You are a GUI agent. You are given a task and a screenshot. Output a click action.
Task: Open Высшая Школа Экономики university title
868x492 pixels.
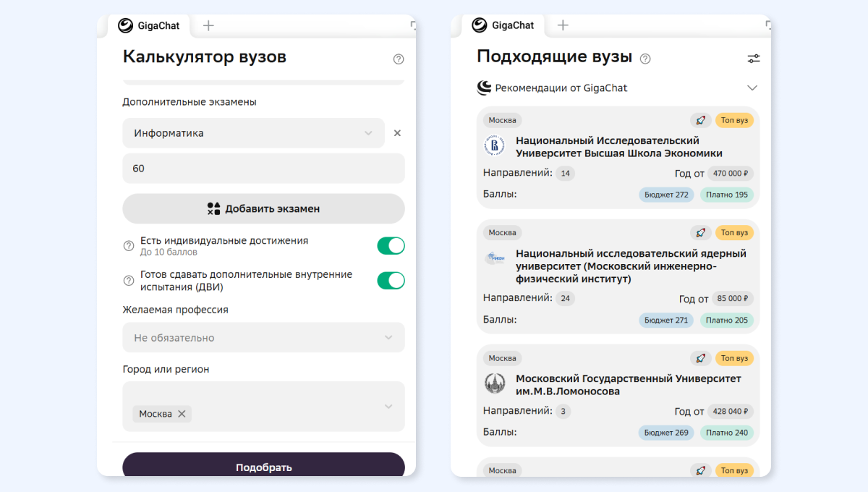[x=619, y=147]
